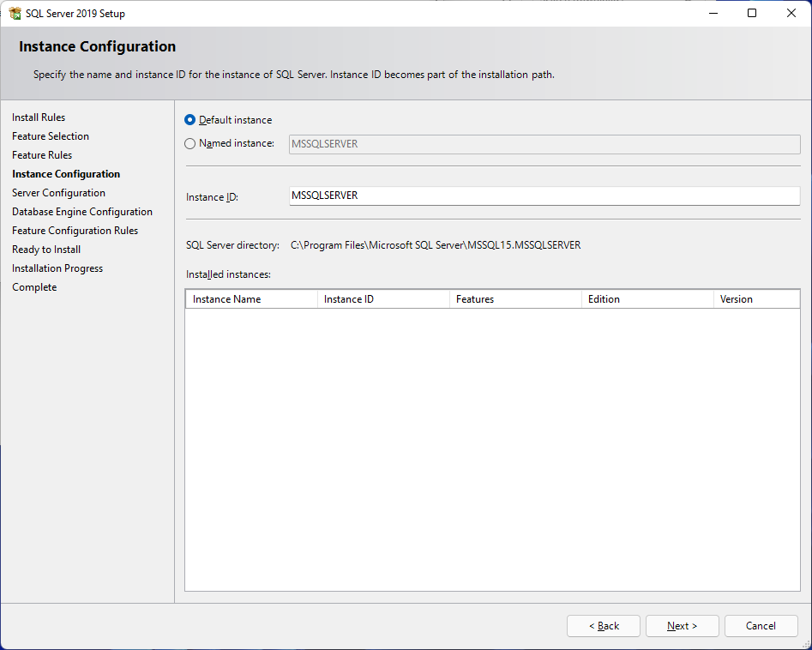Select the Complete step in the sidebar
This screenshot has width=812, height=650.
pos(34,287)
